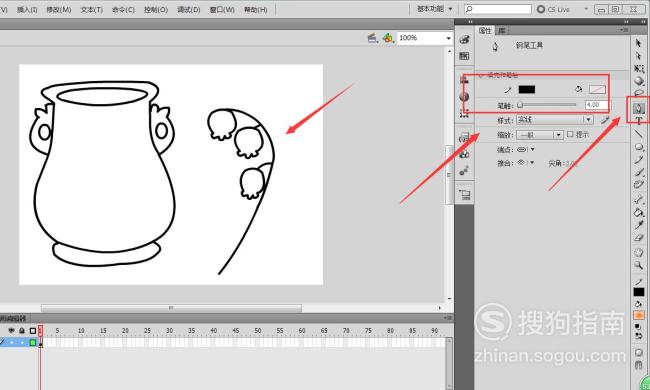The width and height of the screenshot is (650, 390).
Task: Toggle lock all layers padlock icon
Action: click(22, 331)
